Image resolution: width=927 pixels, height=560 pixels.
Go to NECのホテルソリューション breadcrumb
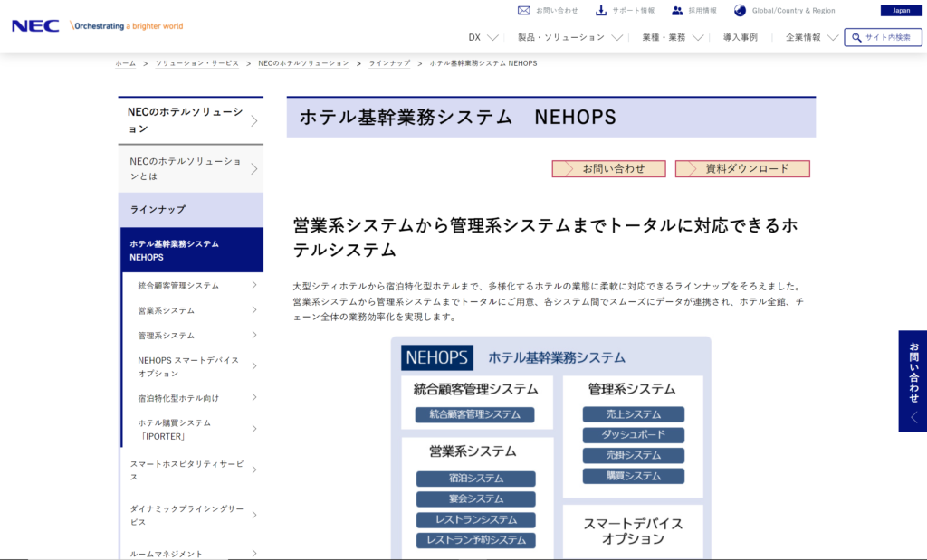pyautogui.click(x=303, y=63)
